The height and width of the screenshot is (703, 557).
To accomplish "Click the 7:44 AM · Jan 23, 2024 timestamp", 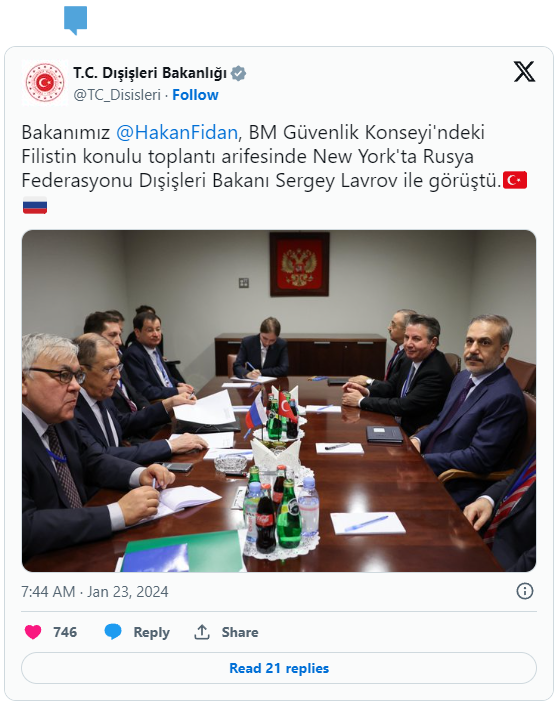I will tap(95, 592).
